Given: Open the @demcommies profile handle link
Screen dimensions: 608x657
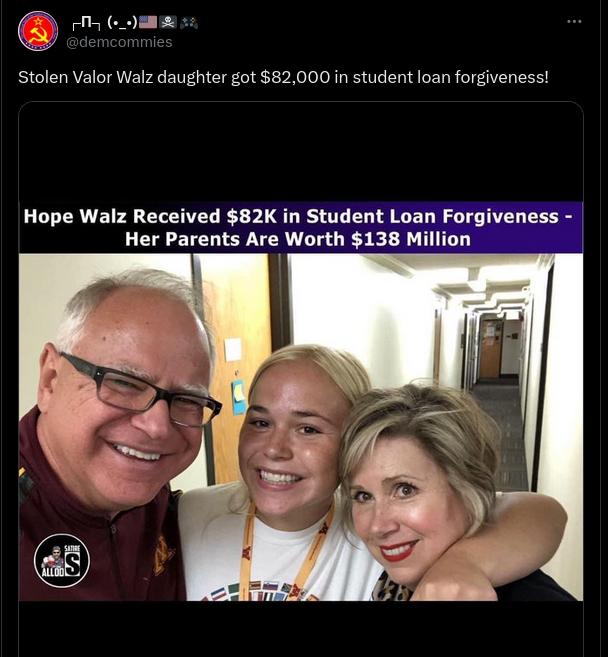Looking at the screenshot, I should [x=119, y=42].
